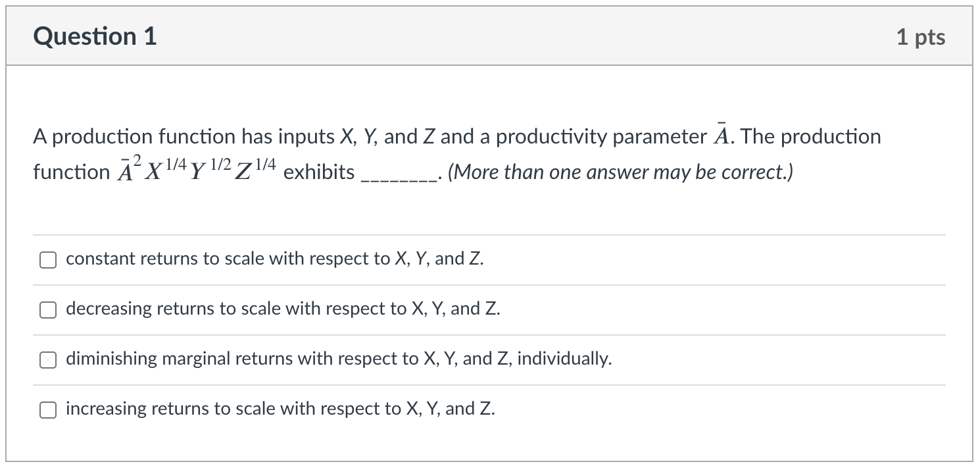Click the 1 pts label
The image size is (980, 466).
921,36
